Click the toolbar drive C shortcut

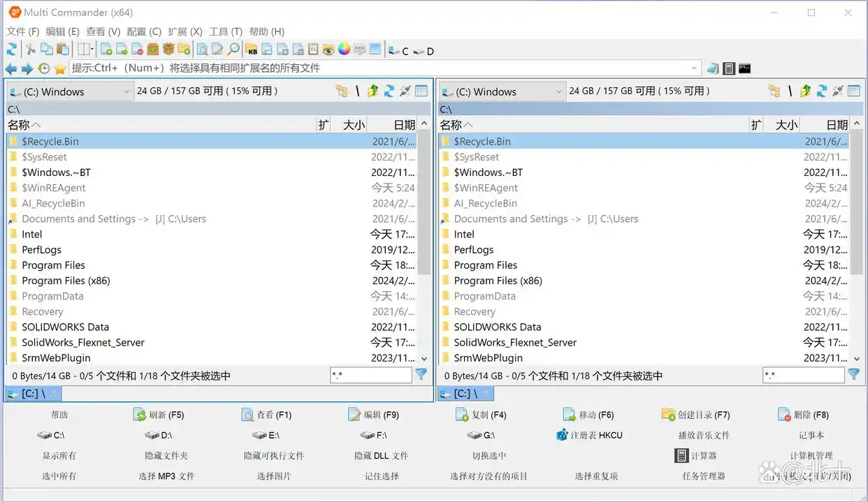(399, 51)
